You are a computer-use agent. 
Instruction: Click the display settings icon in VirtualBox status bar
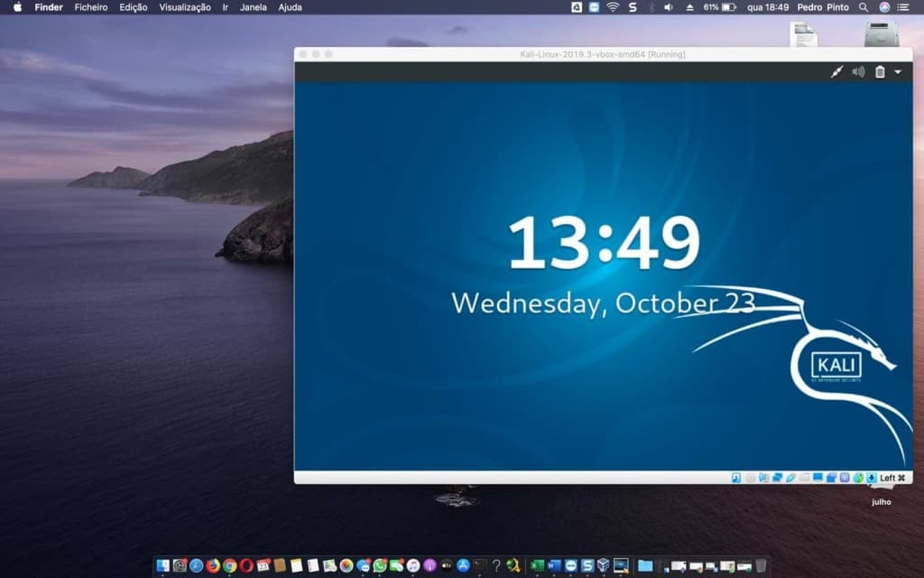[818, 476]
